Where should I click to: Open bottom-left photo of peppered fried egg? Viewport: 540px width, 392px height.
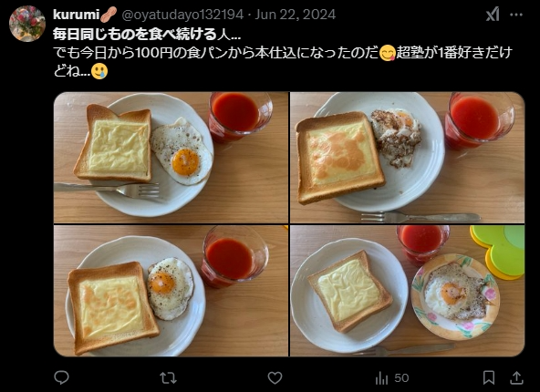tap(171, 291)
